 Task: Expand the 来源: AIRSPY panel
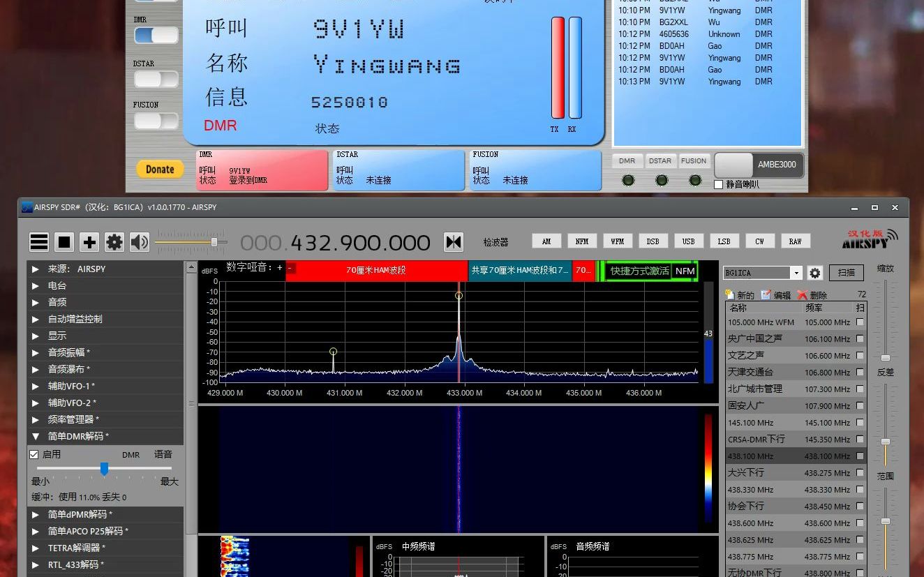(x=105, y=269)
